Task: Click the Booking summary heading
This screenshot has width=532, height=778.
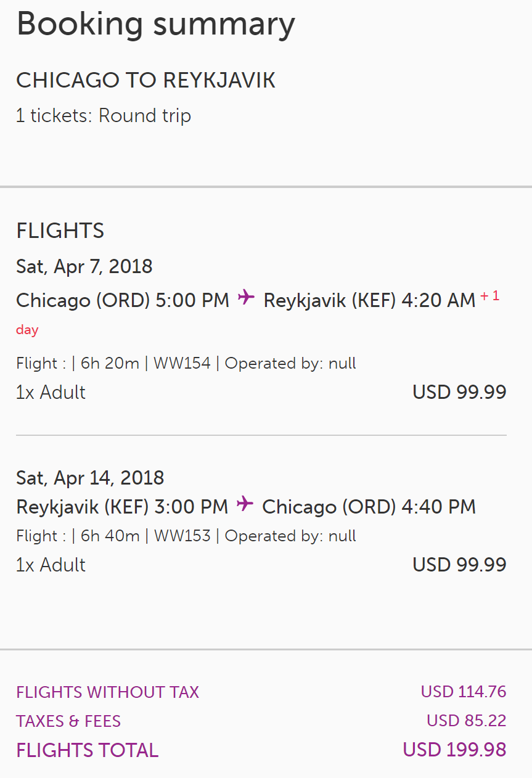Action: pos(155,25)
